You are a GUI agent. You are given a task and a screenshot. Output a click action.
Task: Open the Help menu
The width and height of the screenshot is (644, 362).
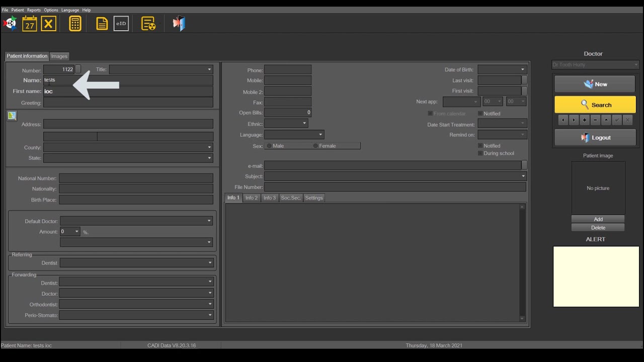pos(87,10)
